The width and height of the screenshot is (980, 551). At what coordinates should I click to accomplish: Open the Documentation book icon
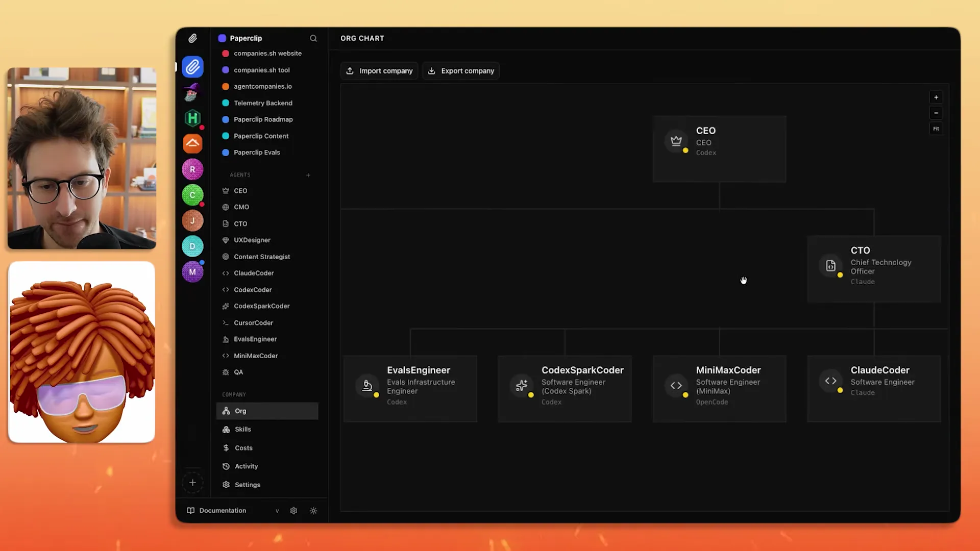click(190, 510)
